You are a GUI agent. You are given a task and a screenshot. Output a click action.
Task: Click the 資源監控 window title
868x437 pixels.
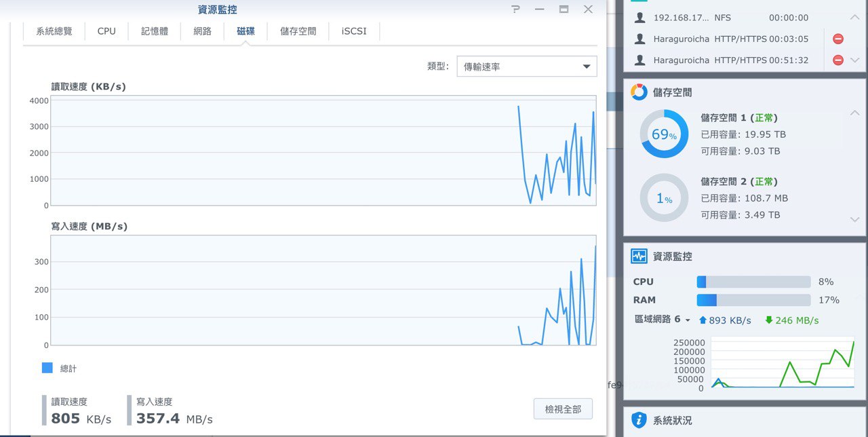pyautogui.click(x=217, y=9)
